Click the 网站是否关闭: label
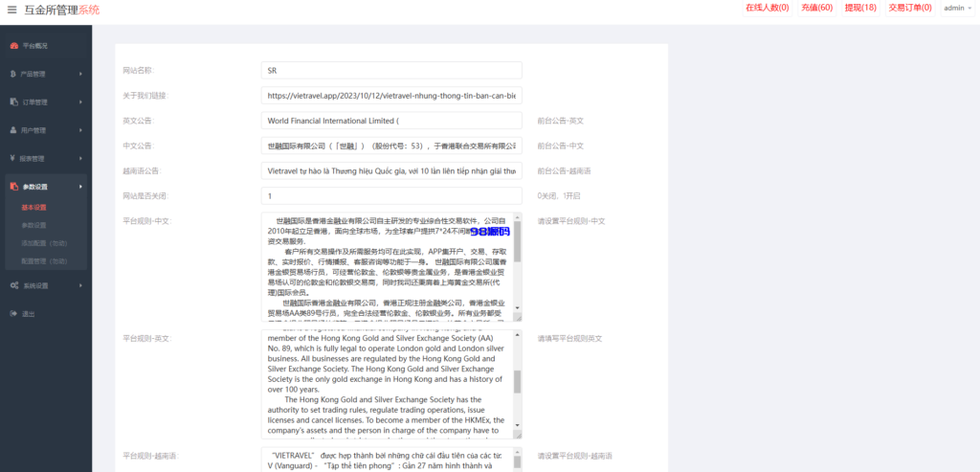 tap(145, 195)
